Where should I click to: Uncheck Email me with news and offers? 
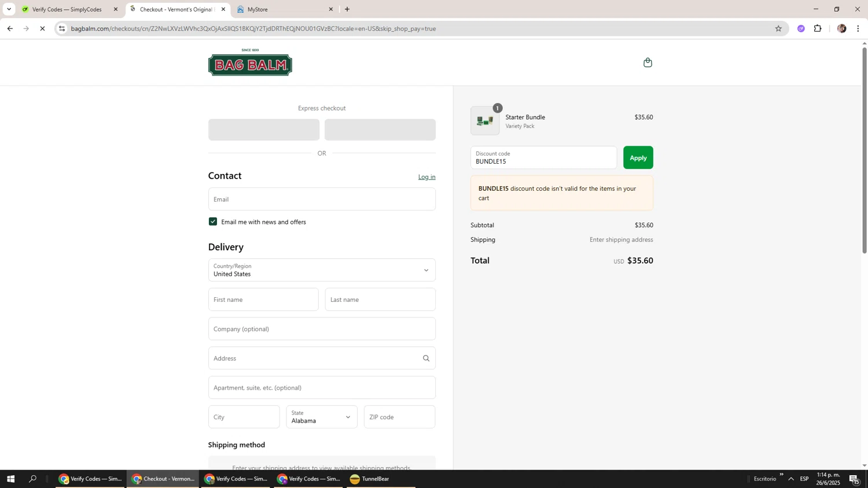213,222
